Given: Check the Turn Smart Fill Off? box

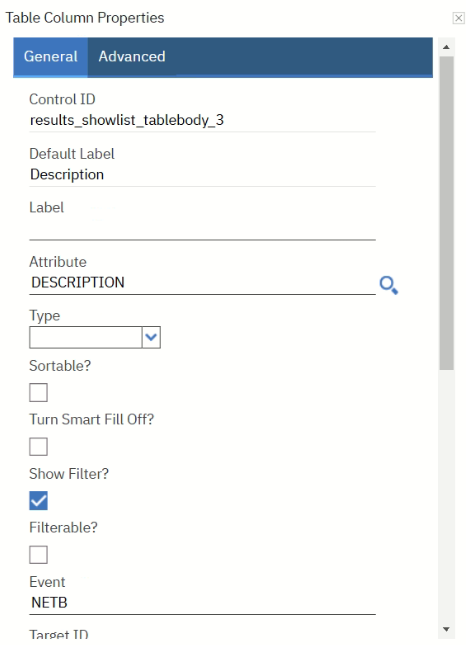Looking at the screenshot, I should pos(38,446).
